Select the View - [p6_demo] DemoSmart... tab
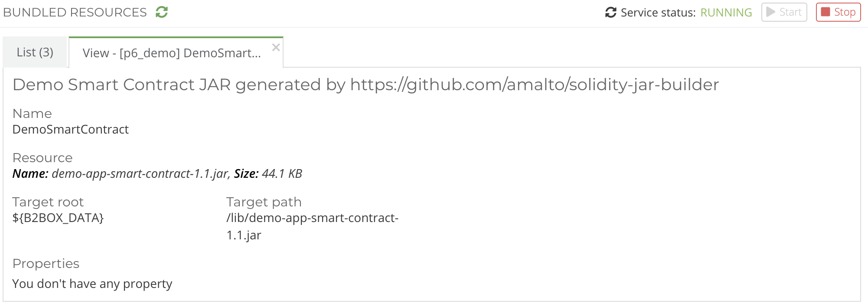This screenshot has height=307, width=868. [x=172, y=53]
